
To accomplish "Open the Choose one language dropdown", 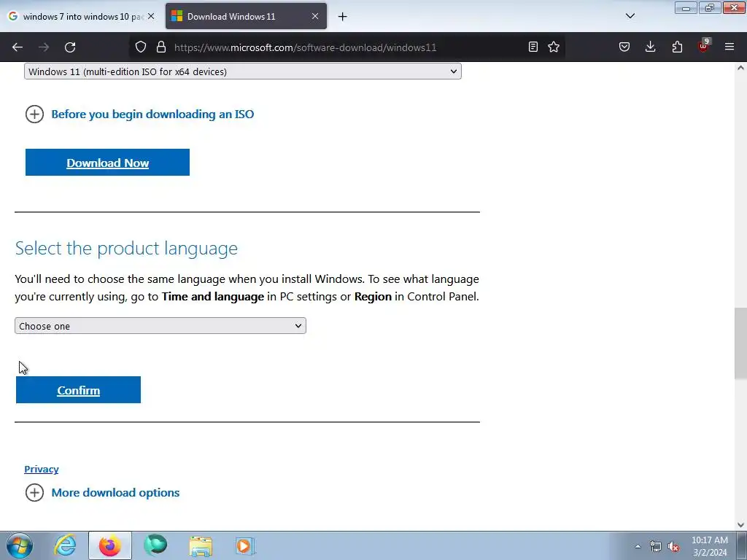I will tap(160, 326).
